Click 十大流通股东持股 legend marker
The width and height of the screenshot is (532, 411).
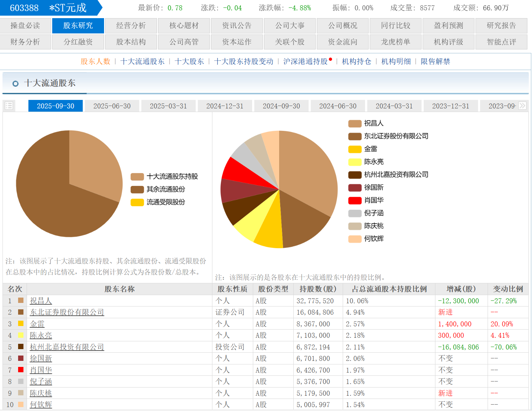point(137,177)
